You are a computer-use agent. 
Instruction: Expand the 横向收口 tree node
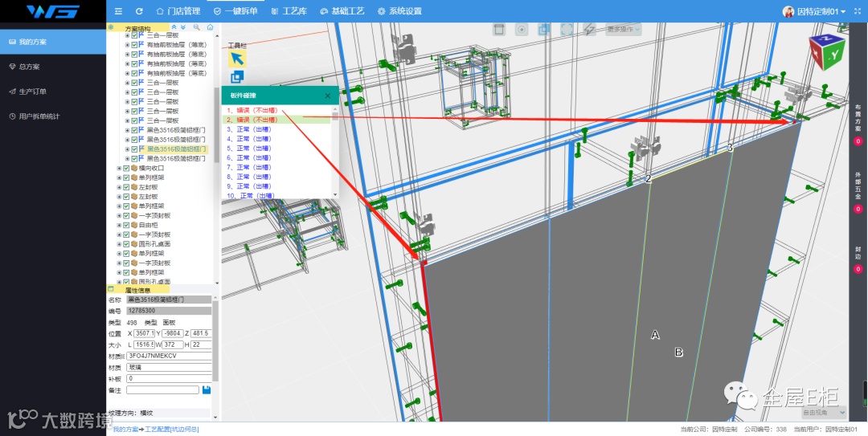coord(119,168)
